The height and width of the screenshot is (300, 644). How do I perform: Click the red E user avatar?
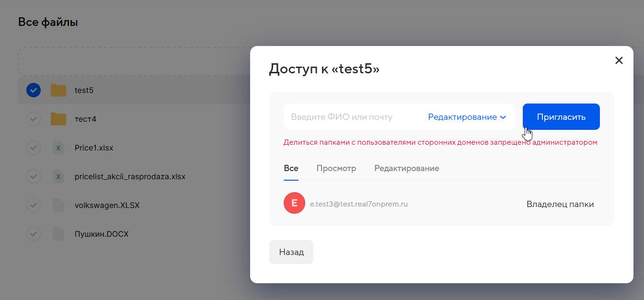[x=294, y=203]
